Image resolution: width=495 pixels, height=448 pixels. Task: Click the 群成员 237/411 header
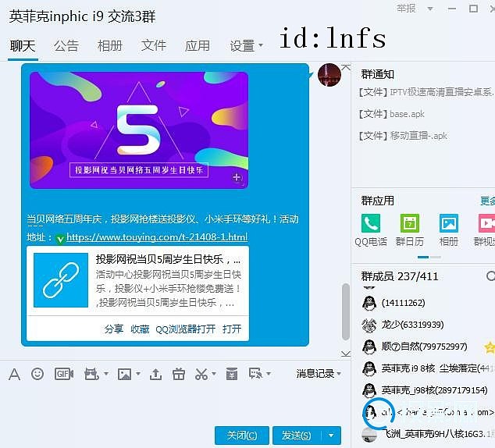[400, 276]
